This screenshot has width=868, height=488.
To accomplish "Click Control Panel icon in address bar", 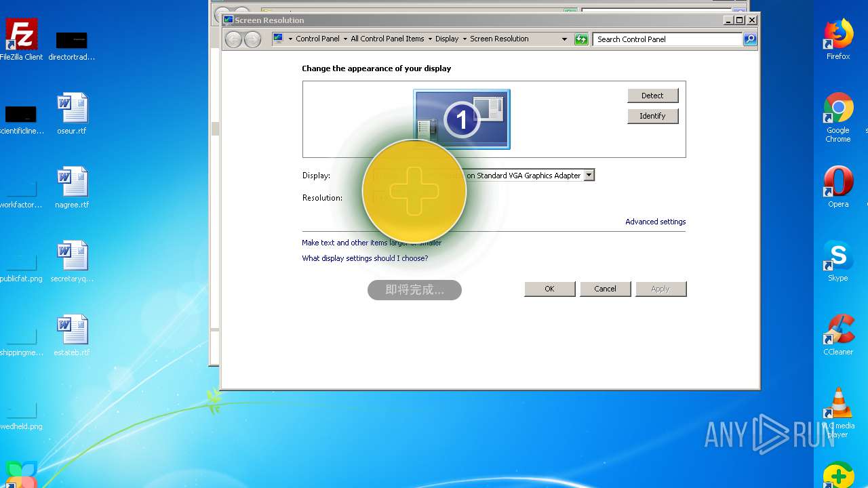I will point(278,39).
